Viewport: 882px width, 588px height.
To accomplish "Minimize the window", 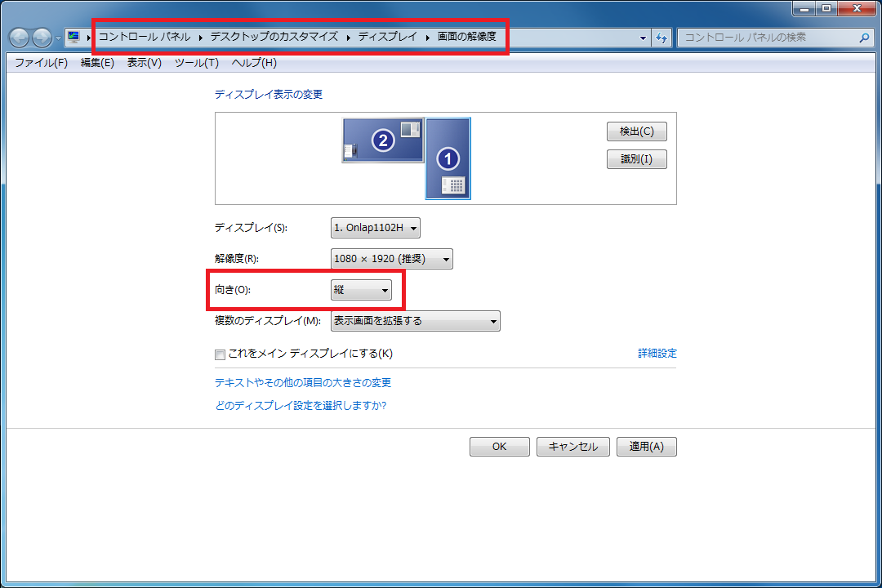I will point(804,8).
